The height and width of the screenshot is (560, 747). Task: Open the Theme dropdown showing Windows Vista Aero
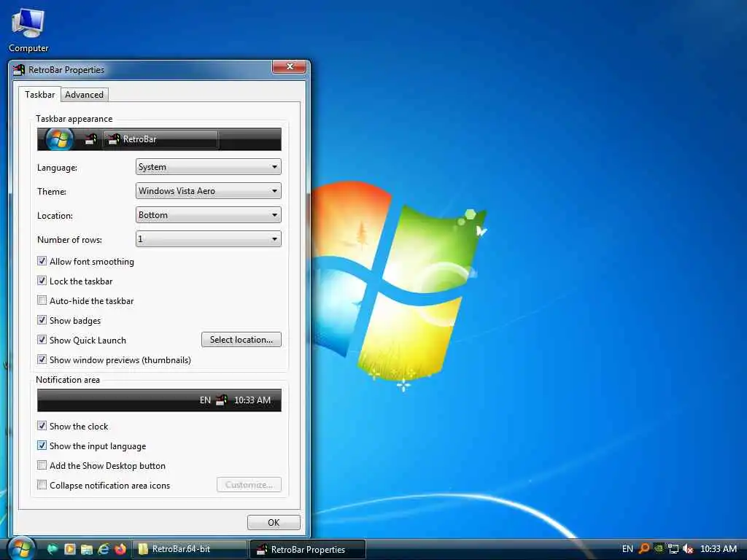(208, 191)
